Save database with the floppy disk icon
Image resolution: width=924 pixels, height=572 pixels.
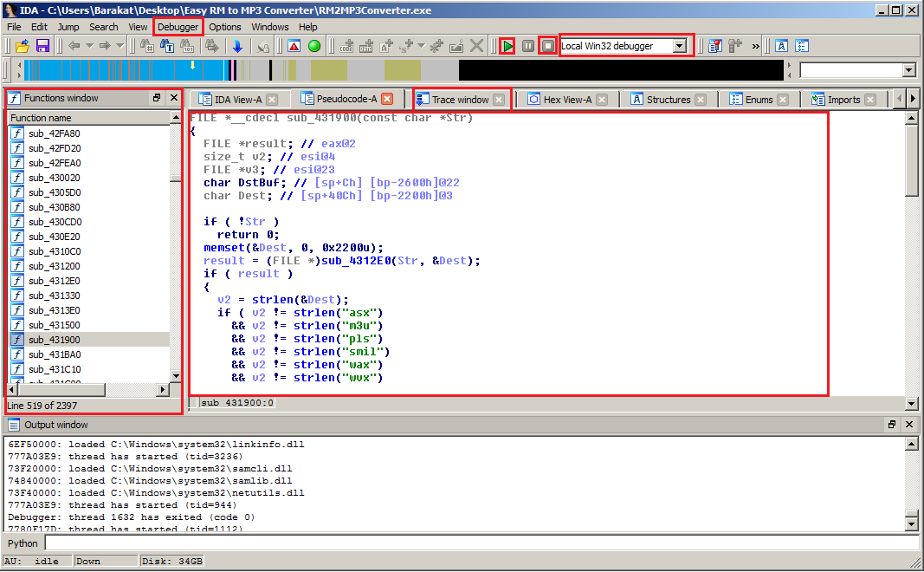tap(42, 46)
